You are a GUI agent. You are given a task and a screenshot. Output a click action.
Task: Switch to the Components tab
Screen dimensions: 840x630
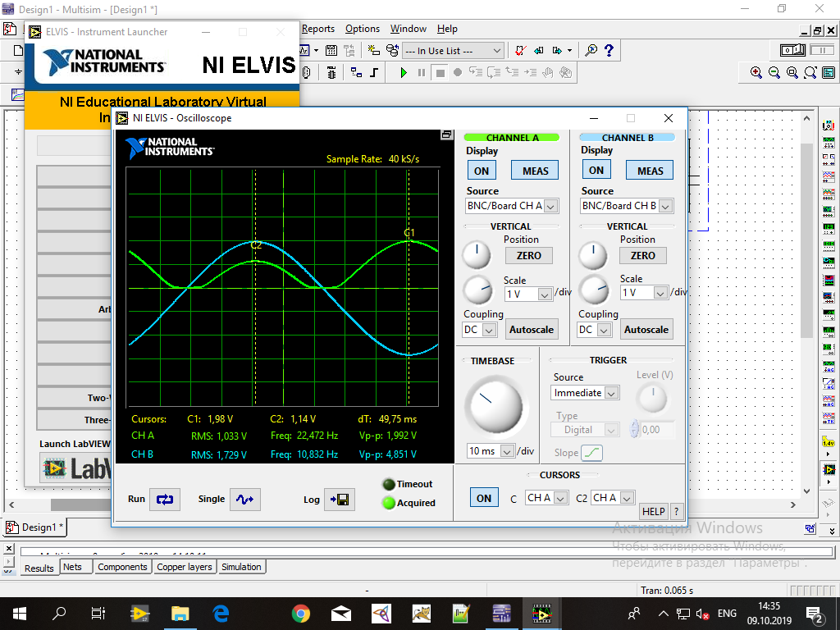[x=122, y=567]
